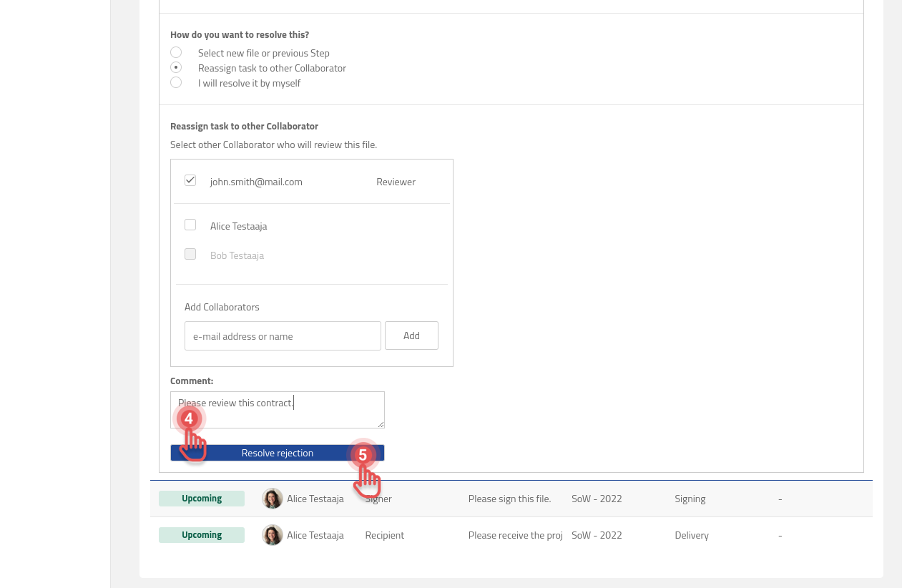Click Alice Testaaja's avatar in the Signer row
The image size is (902, 588).
coord(272,499)
